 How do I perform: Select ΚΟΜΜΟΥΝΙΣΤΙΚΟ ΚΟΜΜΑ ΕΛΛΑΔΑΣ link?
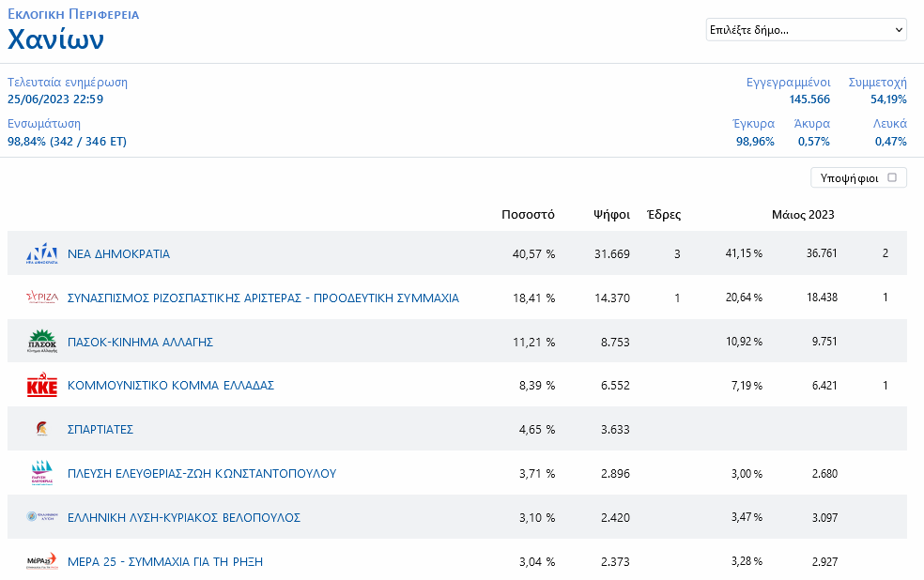point(171,386)
